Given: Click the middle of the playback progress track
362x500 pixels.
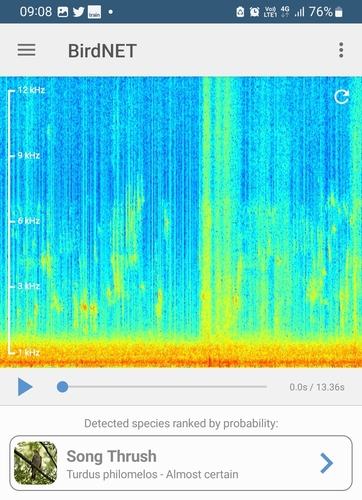Looking at the screenshot, I should (x=165, y=387).
